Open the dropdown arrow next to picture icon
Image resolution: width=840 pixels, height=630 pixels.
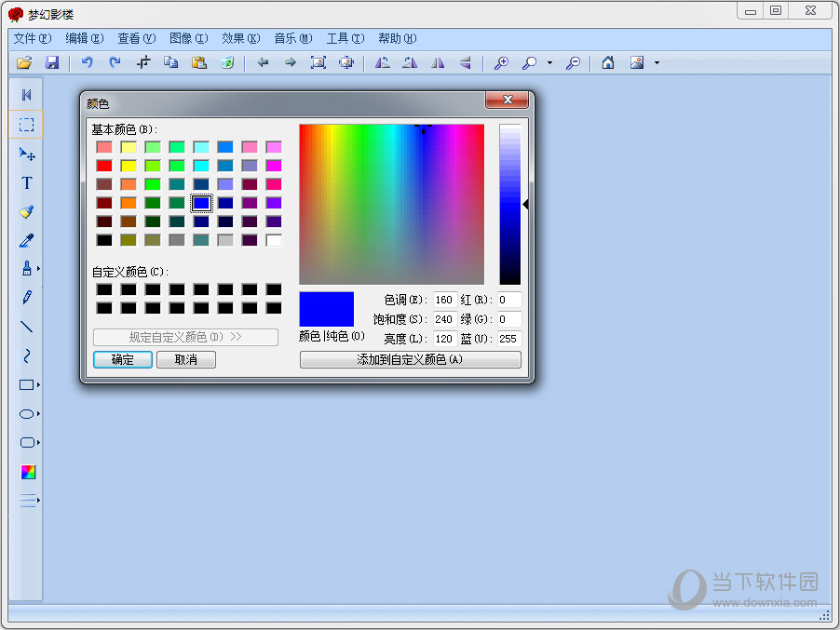[x=657, y=62]
